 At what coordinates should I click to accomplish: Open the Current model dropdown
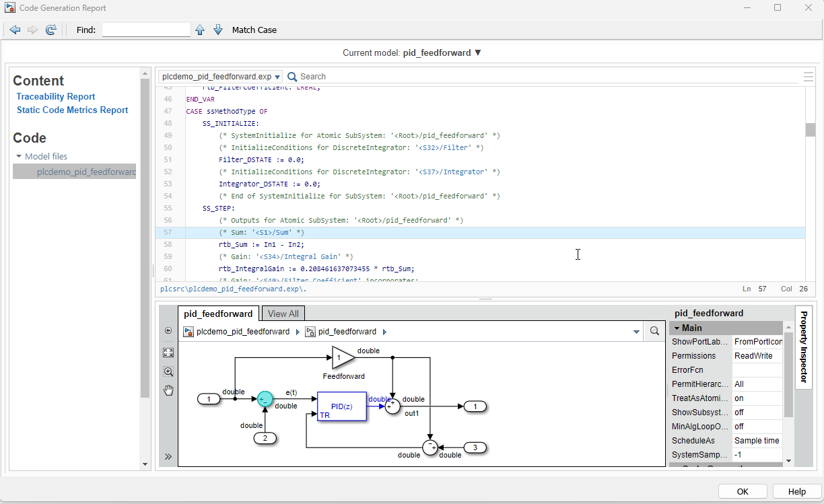[477, 52]
